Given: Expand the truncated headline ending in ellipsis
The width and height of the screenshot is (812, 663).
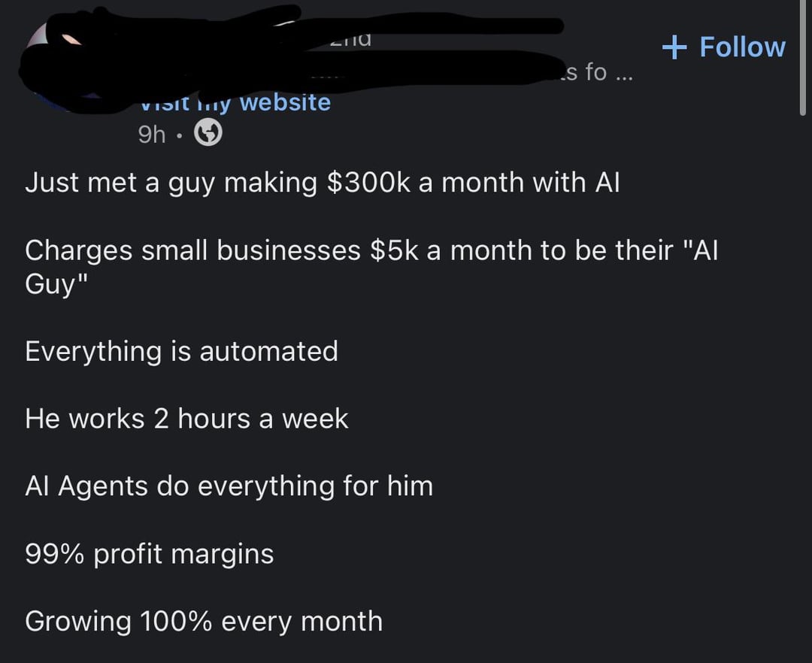Looking at the screenshot, I should pos(595,72).
